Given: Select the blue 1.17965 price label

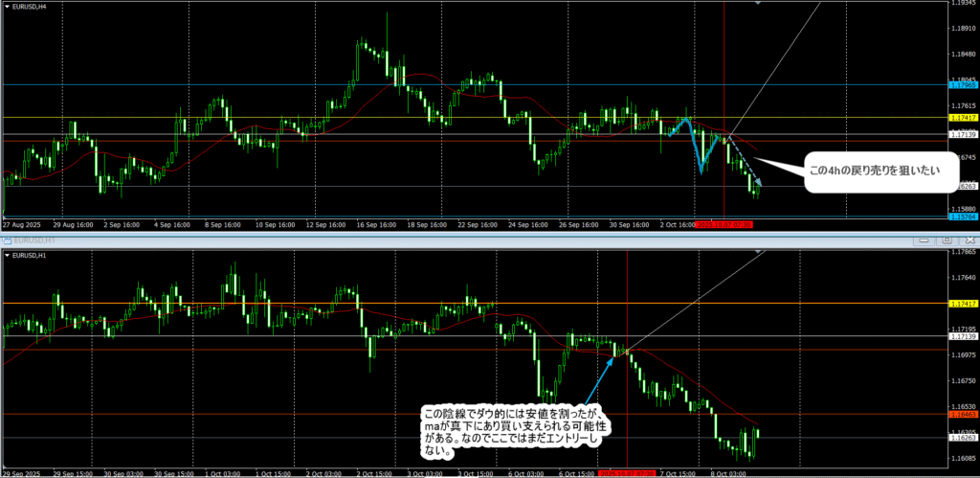Looking at the screenshot, I should [x=962, y=85].
